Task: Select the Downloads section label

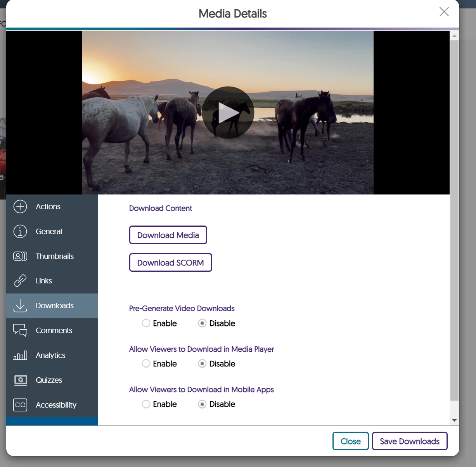Action: tap(55, 306)
